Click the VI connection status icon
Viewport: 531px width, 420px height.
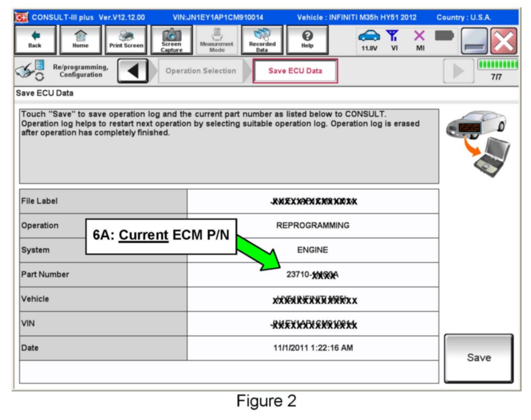[x=394, y=40]
